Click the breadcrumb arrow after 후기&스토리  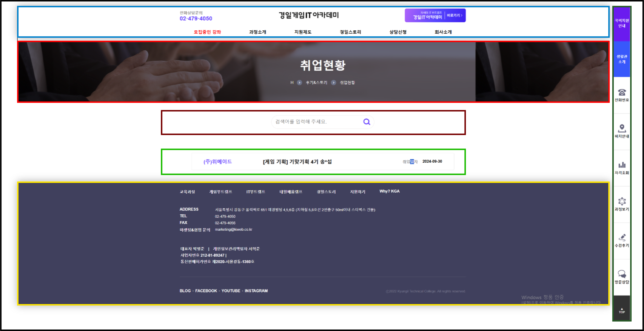tap(334, 83)
